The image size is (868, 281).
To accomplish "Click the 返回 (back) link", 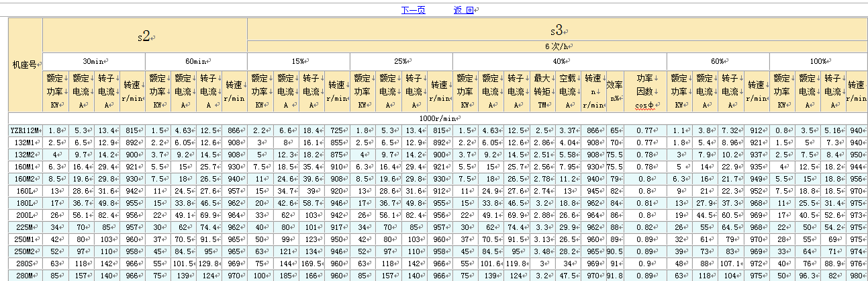I will (463, 10).
